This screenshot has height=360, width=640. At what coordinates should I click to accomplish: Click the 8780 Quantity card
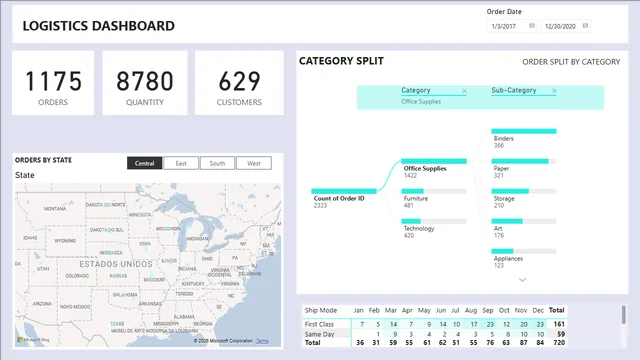(x=145, y=83)
